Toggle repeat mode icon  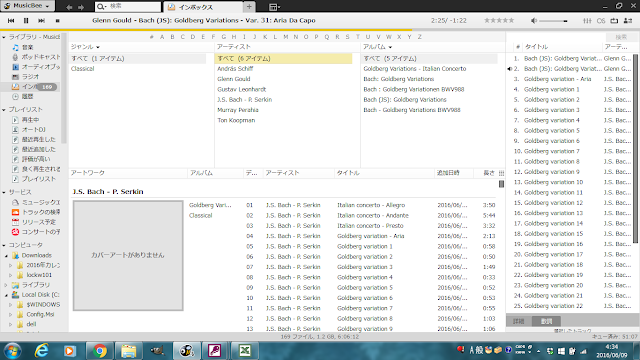click(x=614, y=20)
